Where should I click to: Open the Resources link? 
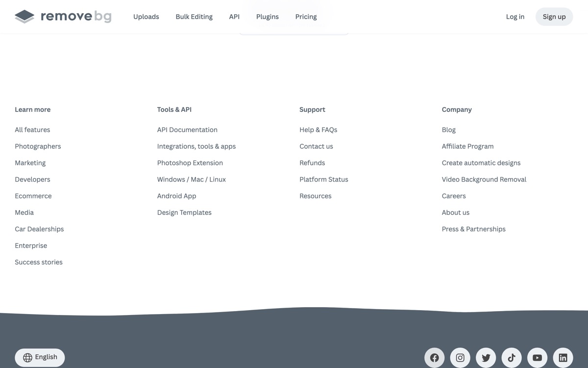[x=316, y=196]
